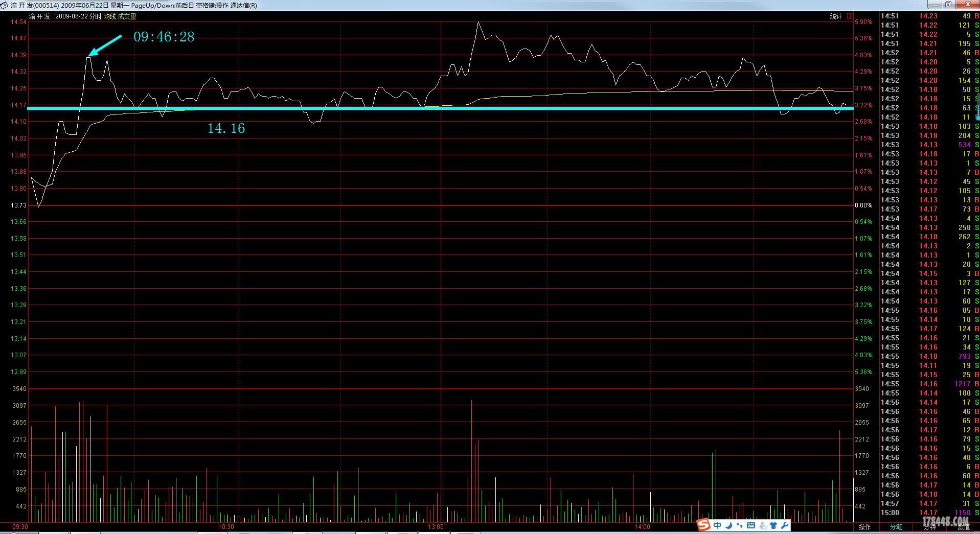Minimize the stock window

click(935, 4)
